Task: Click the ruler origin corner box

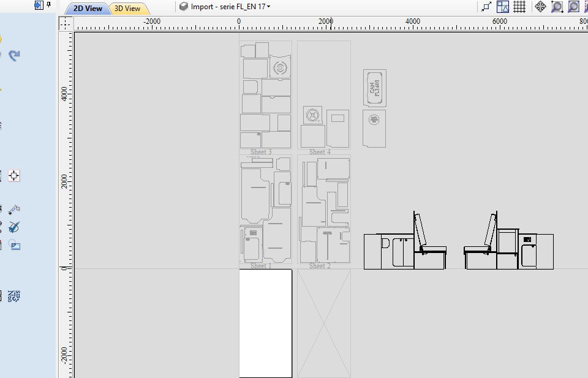Action: tap(66, 24)
